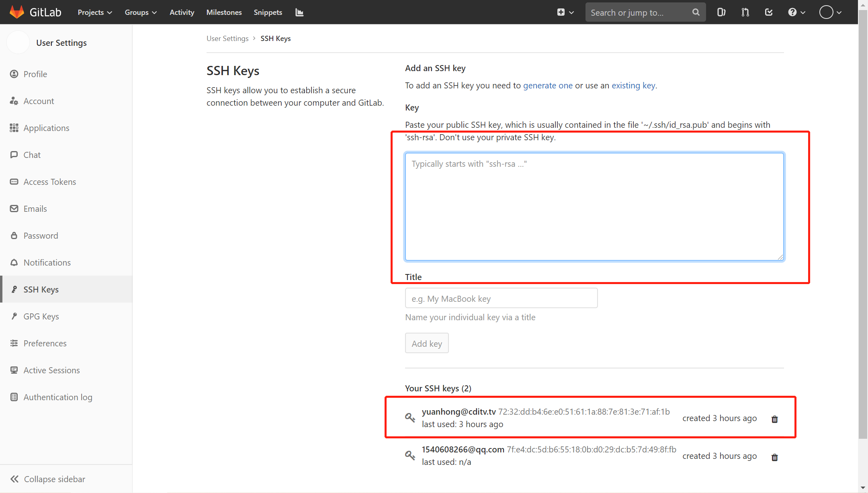Open Authentication log page

coord(57,397)
